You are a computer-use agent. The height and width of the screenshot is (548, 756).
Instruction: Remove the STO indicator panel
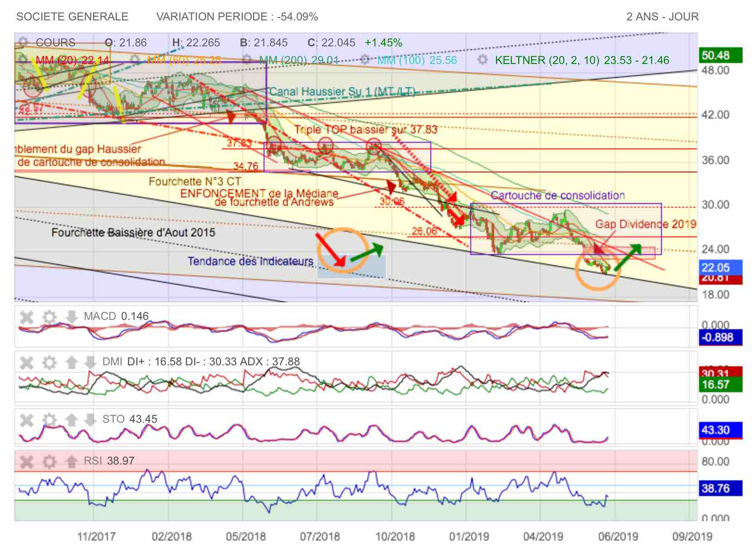[x=27, y=420]
